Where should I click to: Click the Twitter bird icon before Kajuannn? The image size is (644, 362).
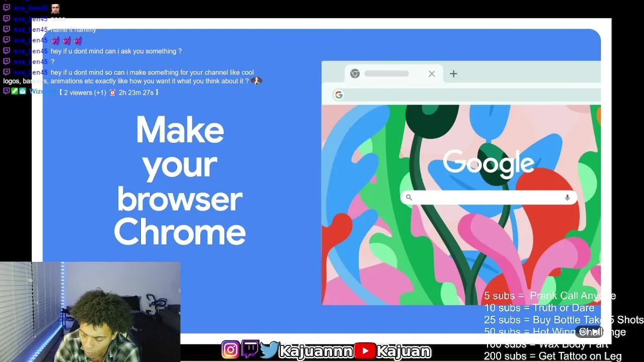click(x=270, y=350)
